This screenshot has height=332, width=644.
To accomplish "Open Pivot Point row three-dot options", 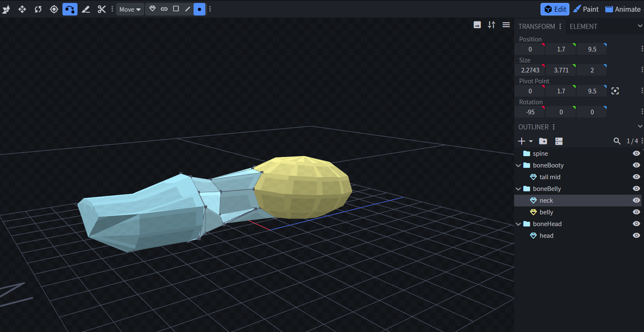I will point(642,91).
